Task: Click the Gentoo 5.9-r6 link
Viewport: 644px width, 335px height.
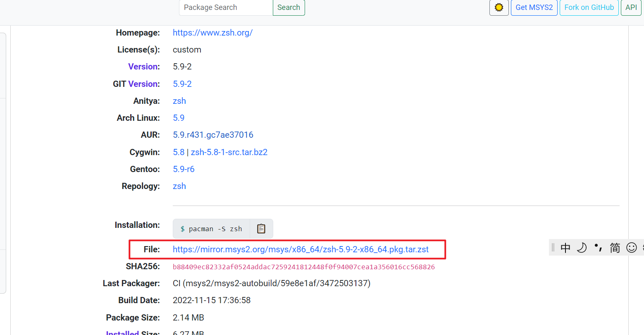Action: pos(184,169)
